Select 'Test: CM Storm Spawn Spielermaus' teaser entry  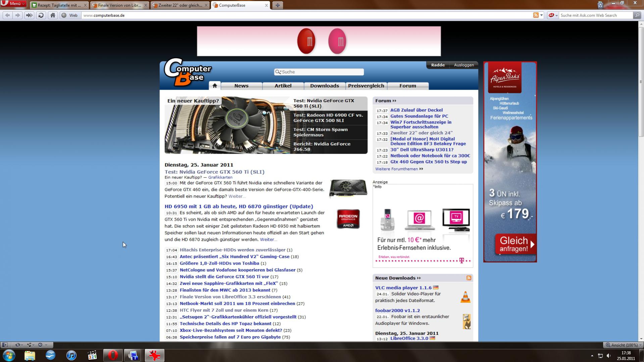pos(329,132)
